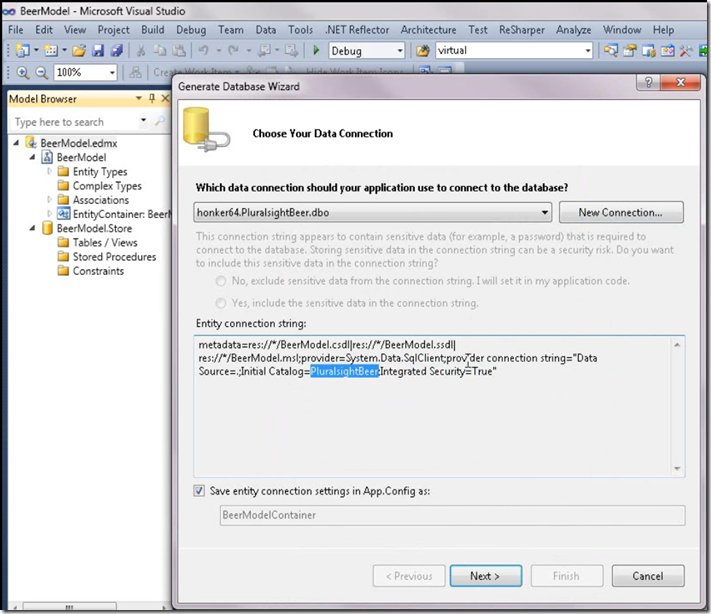Click the Paste clipboard icon
711x614 pixels.
pyautogui.click(x=179, y=50)
